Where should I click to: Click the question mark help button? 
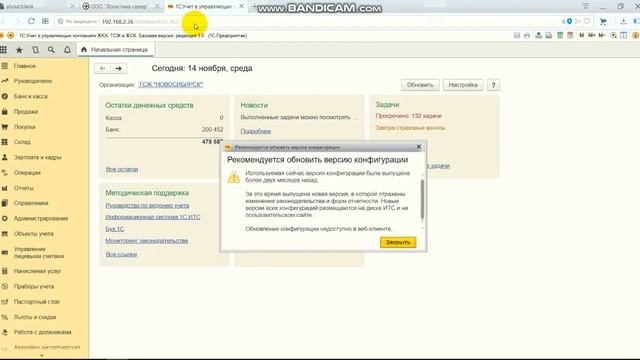tap(493, 85)
